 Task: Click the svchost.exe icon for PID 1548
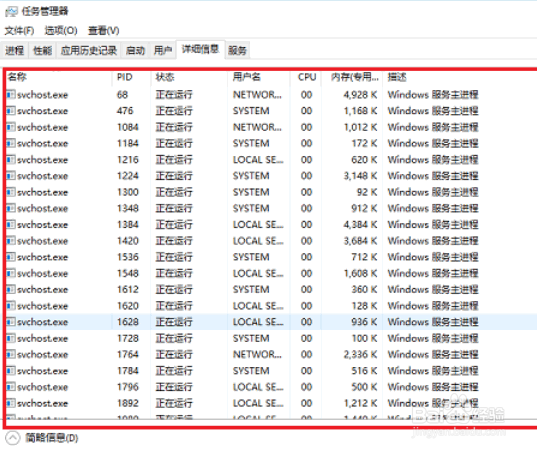[x=11, y=273]
